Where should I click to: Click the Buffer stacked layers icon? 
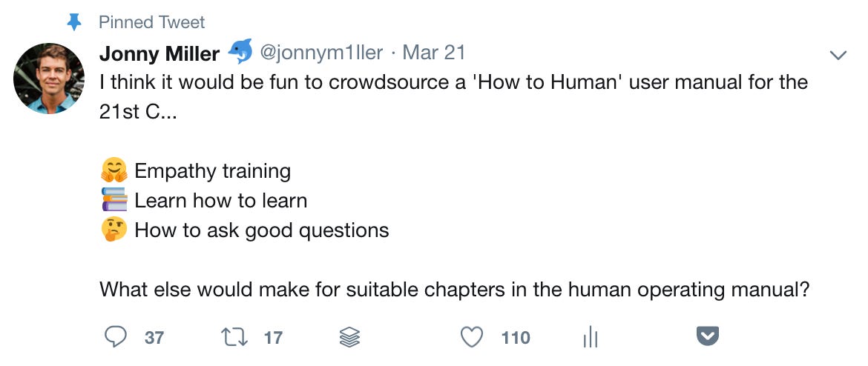click(x=349, y=336)
